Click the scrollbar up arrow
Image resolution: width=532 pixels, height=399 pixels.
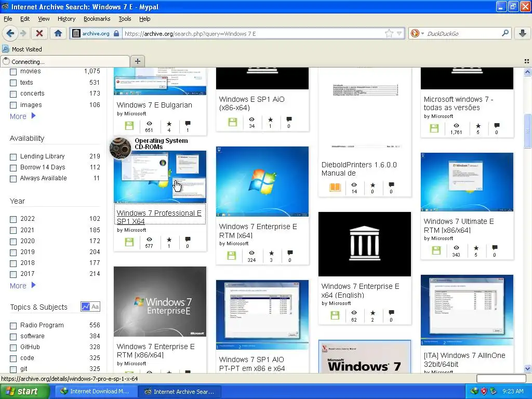tap(527, 72)
